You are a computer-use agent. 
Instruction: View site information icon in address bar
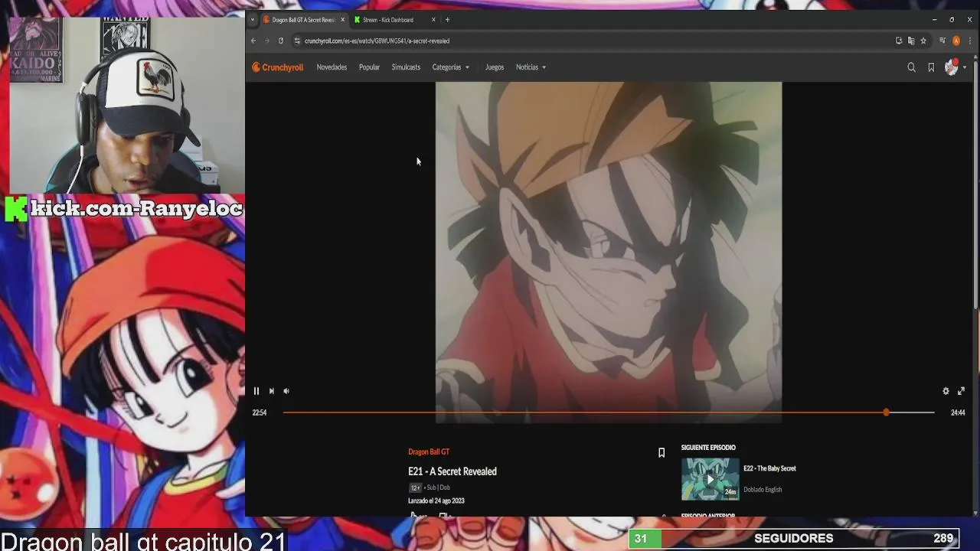(x=297, y=41)
